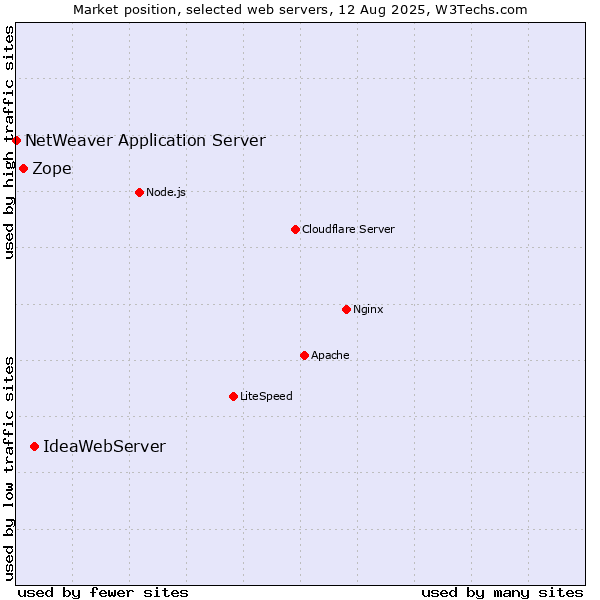
Task: Click the Cloudflare Server data point
Action: click(x=295, y=229)
